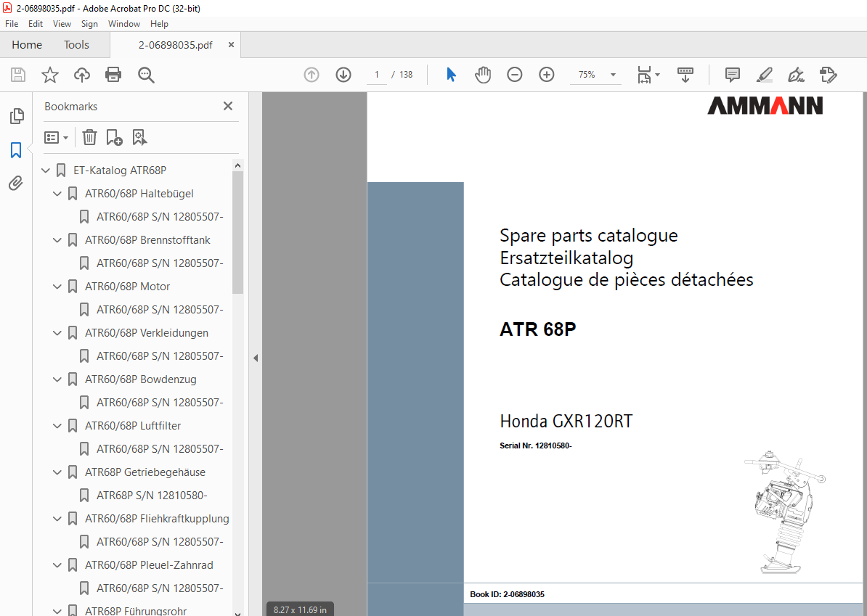Collapse the ET-Katalog ATR68P bookmark
The image size is (867, 616).
(46, 171)
